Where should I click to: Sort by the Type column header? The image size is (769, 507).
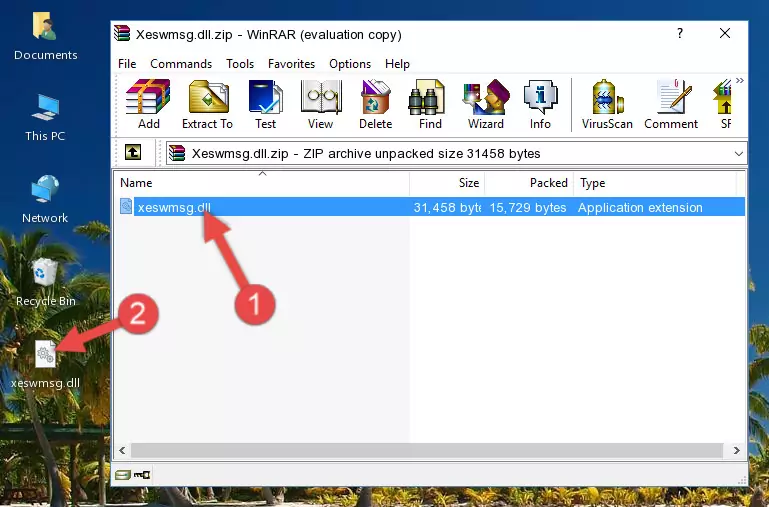[x=655, y=183]
